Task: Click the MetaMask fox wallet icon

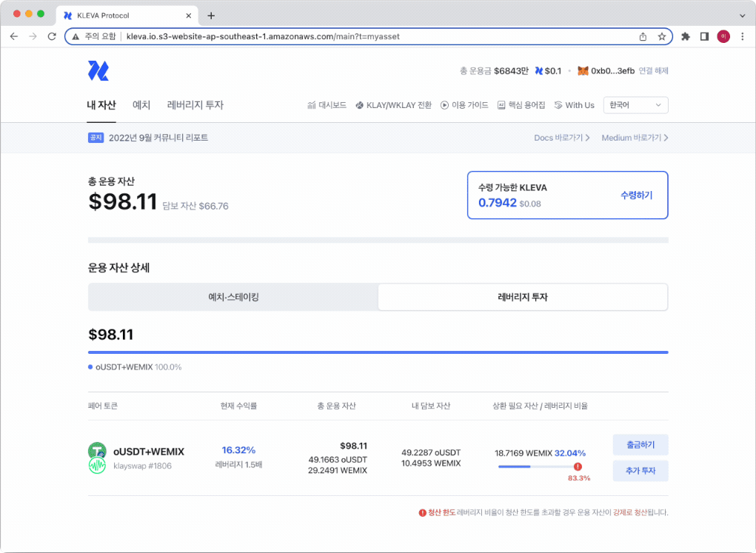Action: click(x=583, y=71)
